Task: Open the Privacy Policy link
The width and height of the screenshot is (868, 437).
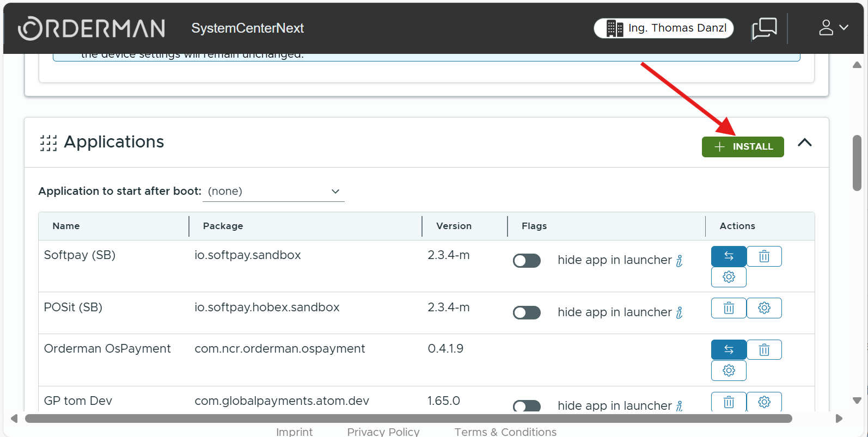Action: (x=383, y=432)
